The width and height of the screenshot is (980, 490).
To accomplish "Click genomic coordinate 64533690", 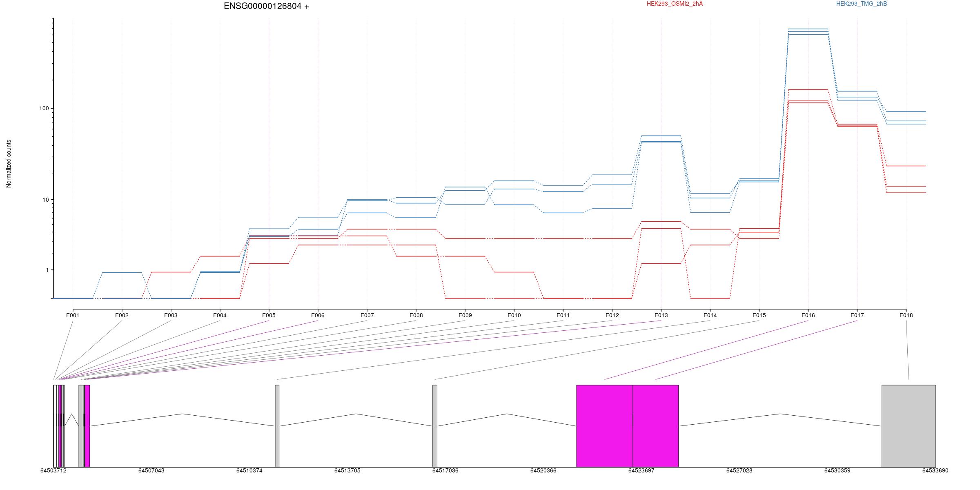I will point(935,470).
